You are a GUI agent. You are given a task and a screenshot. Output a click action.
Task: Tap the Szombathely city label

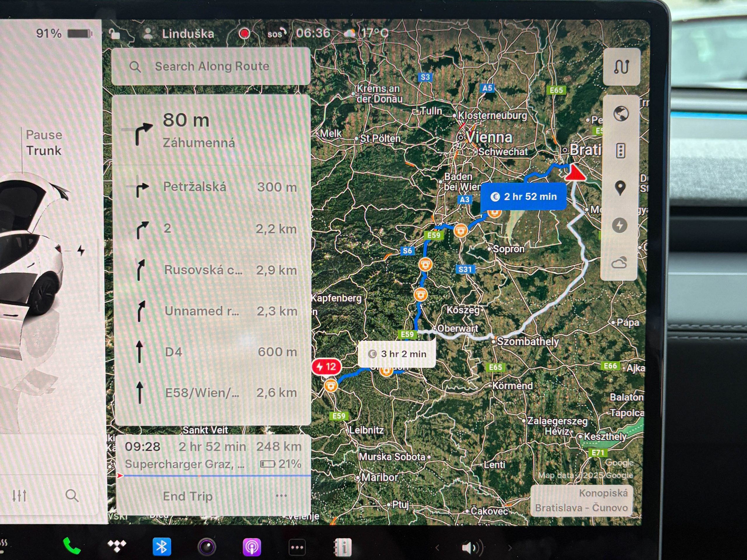click(x=528, y=342)
